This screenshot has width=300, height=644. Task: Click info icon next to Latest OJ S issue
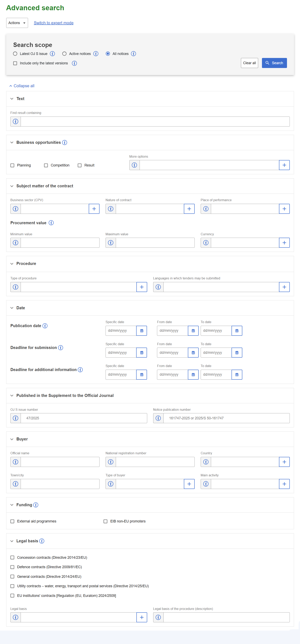pyautogui.click(x=52, y=54)
